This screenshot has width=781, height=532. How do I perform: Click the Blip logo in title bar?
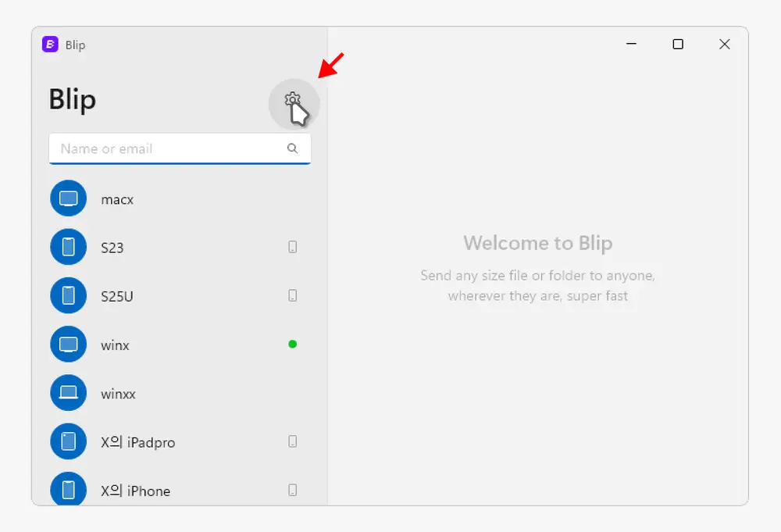(x=51, y=45)
